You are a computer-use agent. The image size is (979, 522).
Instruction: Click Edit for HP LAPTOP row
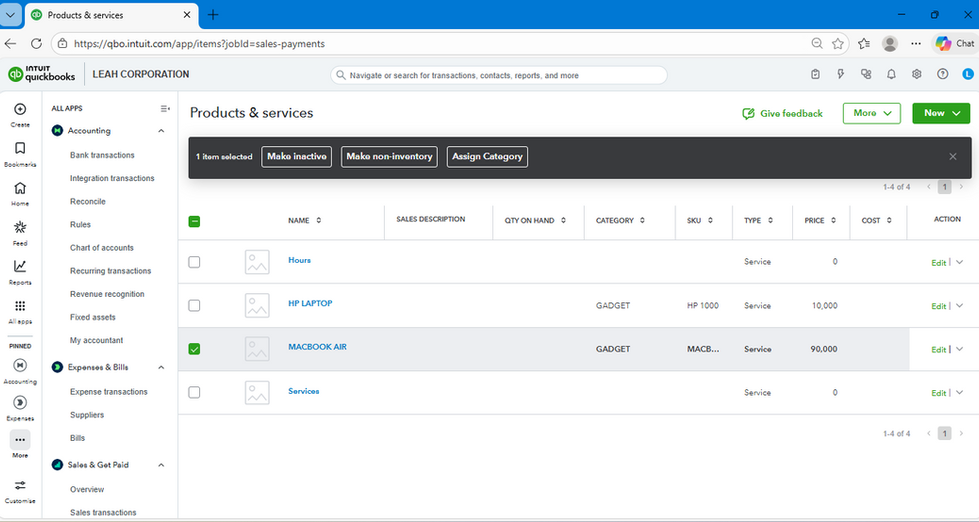[x=938, y=307]
